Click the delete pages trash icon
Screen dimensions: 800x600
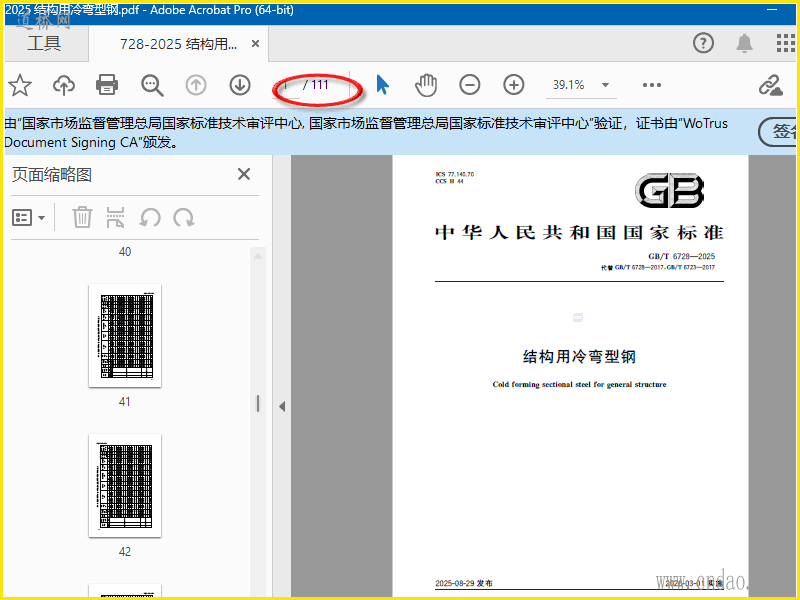click(82, 217)
